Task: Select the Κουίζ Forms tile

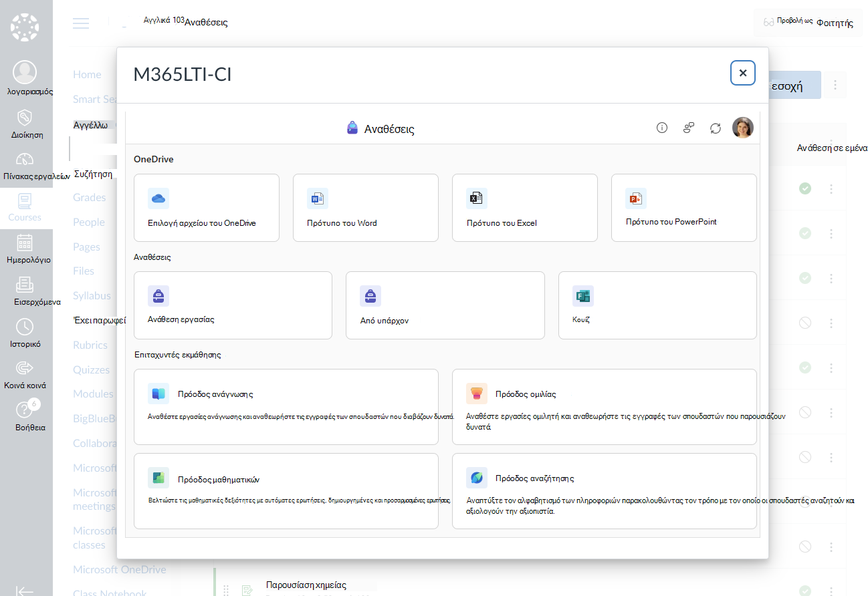Action: (657, 305)
